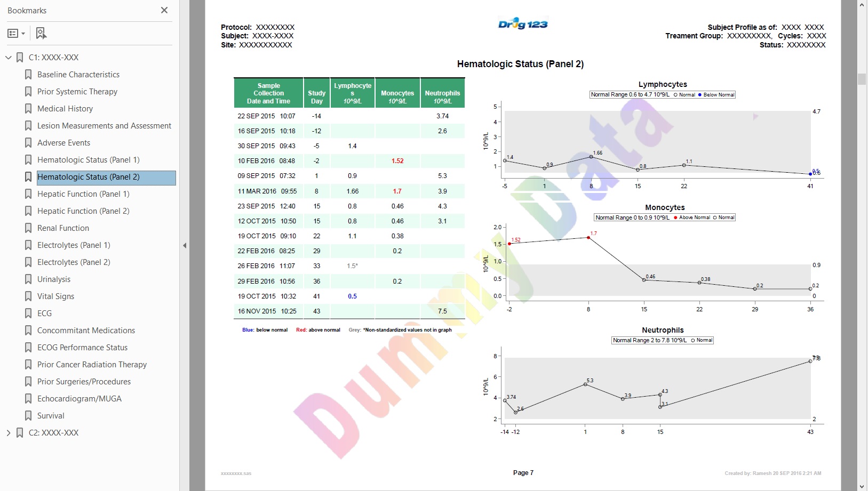Click the find current bookmark icon
The height and width of the screenshot is (491, 868).
pyautogui.click(x=41, y=33)
